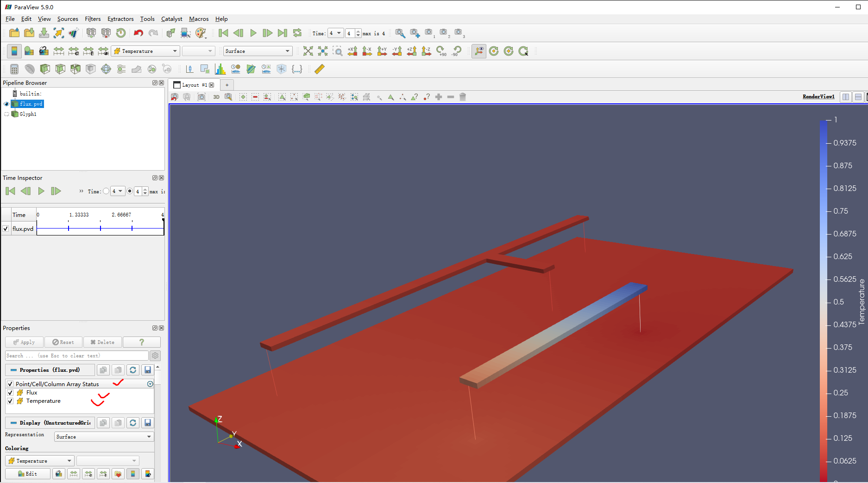This screenshot has height=483, width=868.
Task: Toggle visibility eye of Glyph1
Action: click(6, 114)
